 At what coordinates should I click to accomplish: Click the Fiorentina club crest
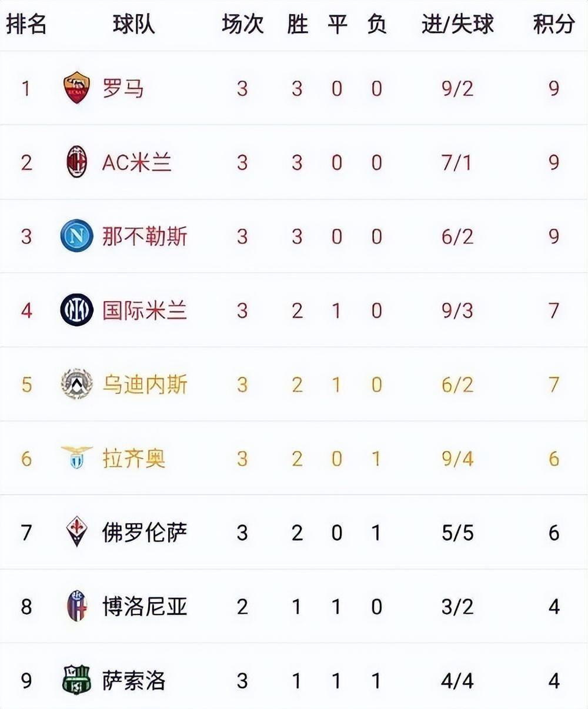click(x=76, y=531)
